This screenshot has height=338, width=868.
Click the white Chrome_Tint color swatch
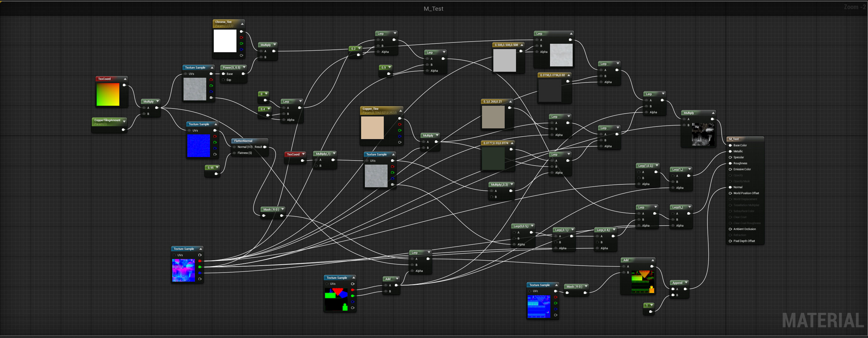pos(225,41)
